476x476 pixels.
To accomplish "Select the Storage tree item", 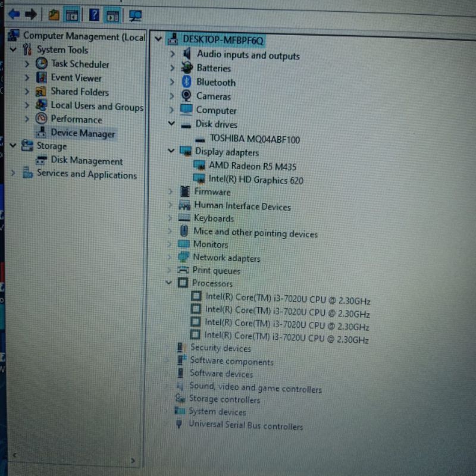I will [52, 146].
